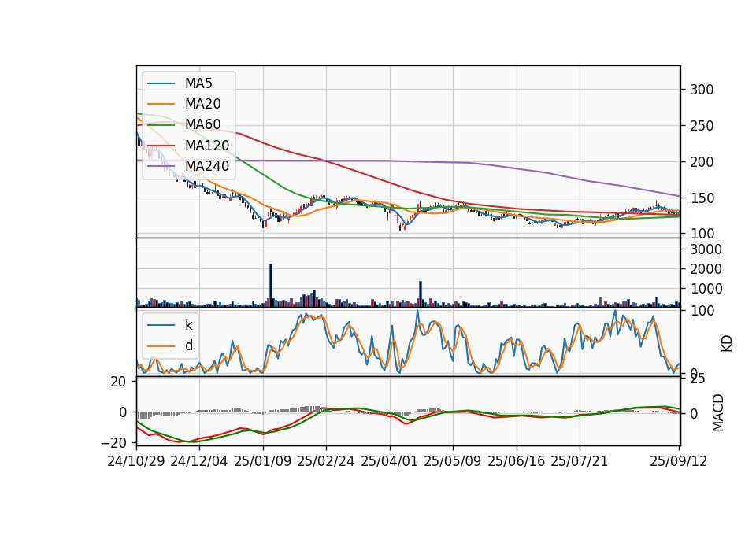Click the 24/12/04 date axis label
756x543 pixels.
click(x=199, y=461)
